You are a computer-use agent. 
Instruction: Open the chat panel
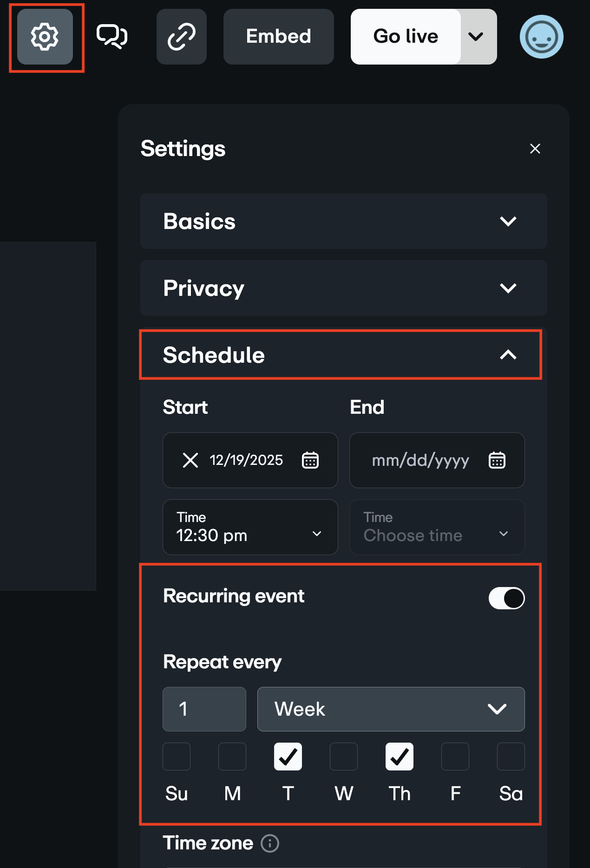112,35
